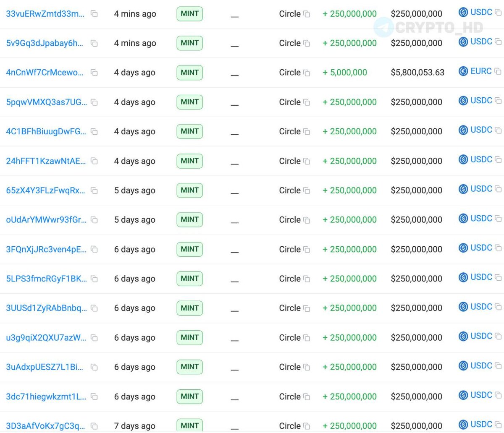The height and width of the screenshot is (433, 504).
Task: Copy transaction hash 3uAdxpUESZ7L1Bi
Action: [x=94, y=367]
